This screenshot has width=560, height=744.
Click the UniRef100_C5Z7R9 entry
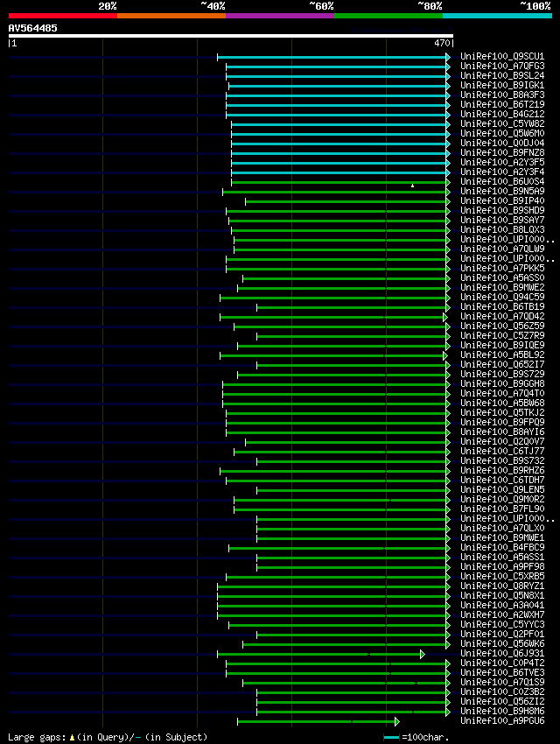click(502, 335)
